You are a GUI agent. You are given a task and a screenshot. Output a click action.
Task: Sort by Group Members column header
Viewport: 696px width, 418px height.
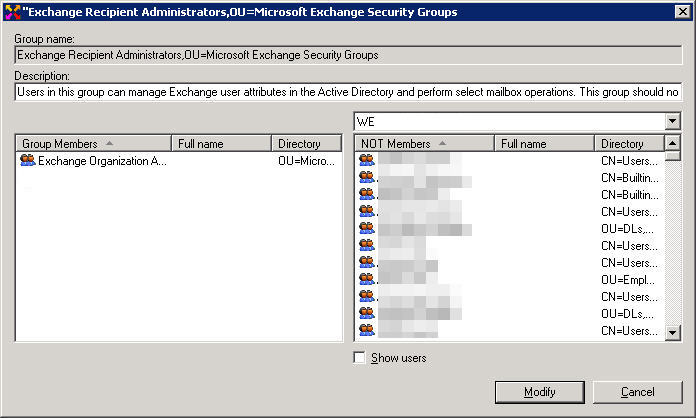[x=94, y=143]
